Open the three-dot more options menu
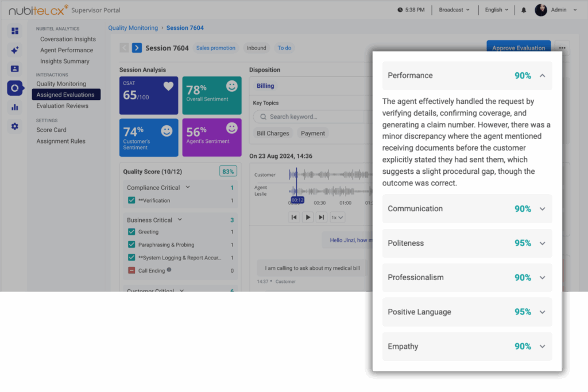This screenshot has width=588, height=392. pos(562,48)
